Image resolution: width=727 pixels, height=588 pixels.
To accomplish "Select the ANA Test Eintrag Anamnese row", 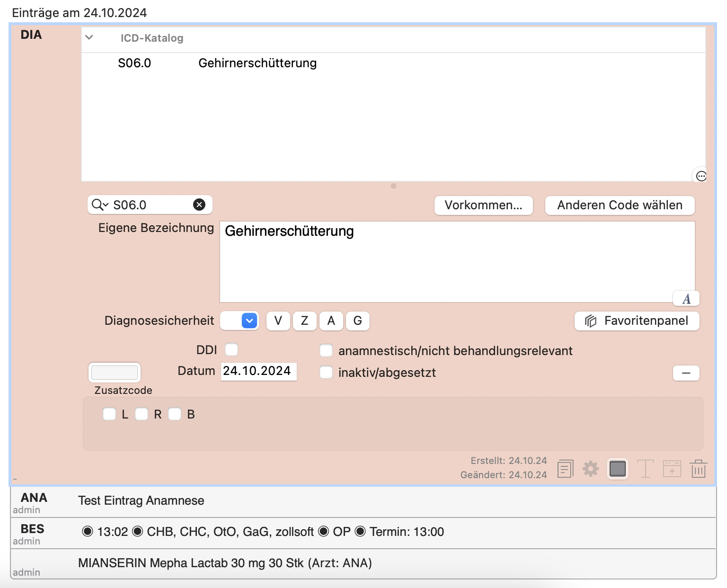I will click(x=363, y=502).
